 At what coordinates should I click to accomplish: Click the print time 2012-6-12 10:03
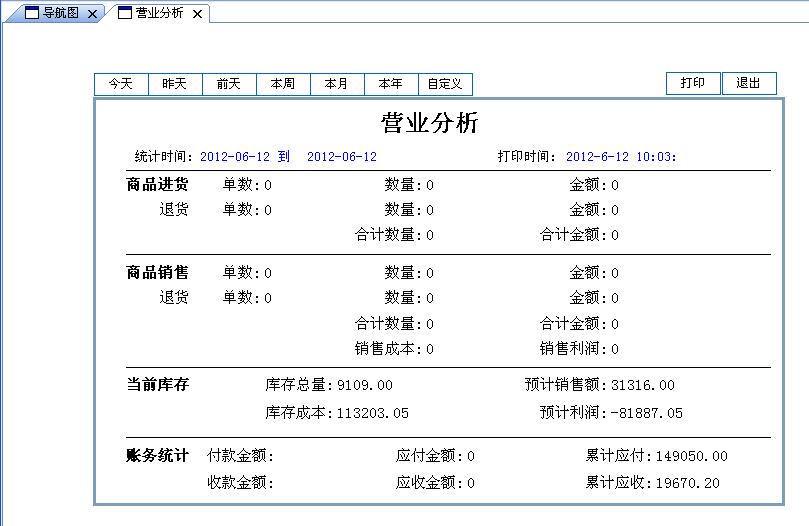[621, 157]
